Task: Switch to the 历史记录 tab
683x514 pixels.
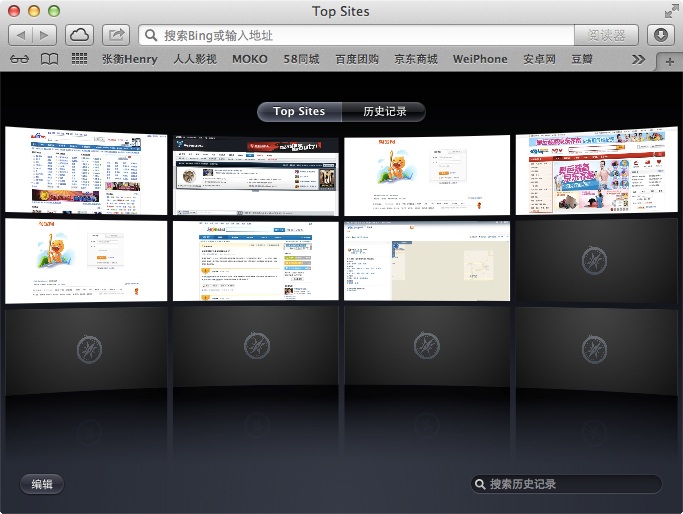Action: tap(384, 111)
